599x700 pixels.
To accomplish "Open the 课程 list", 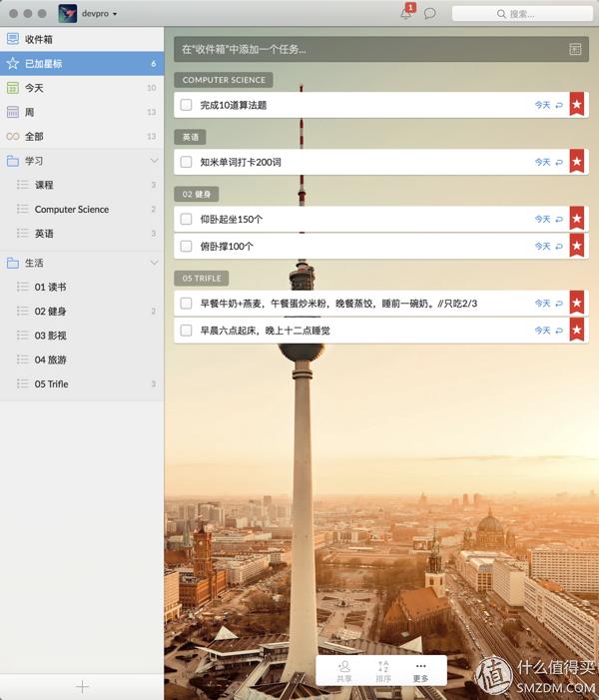I will pyautogui.click(x=82, y=185).
